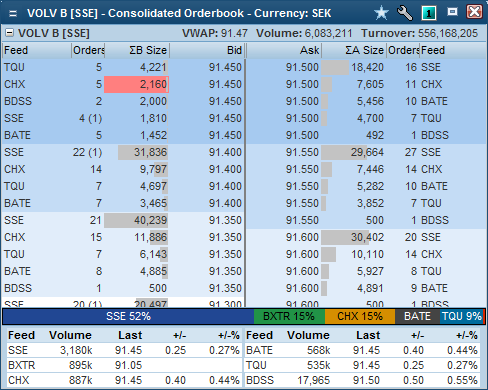This screenshot has height=390, width=488.
Task: Click the Volume 6,083,211 value
Action: [328, 33]
